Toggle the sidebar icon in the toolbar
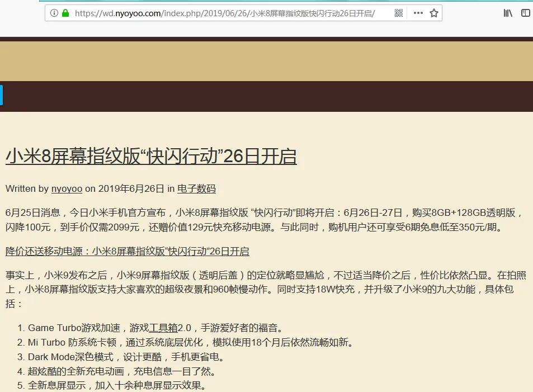533x392 pixels. (x=526, y=13)
